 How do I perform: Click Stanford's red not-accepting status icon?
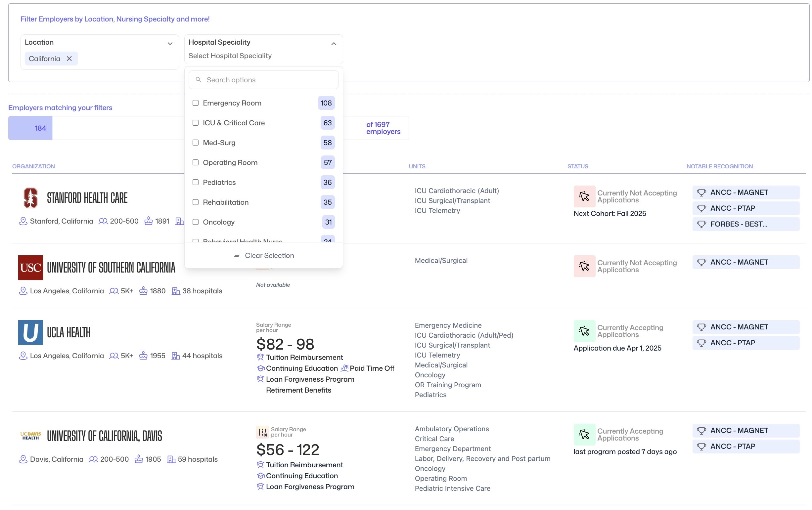[x=584, y=196]
